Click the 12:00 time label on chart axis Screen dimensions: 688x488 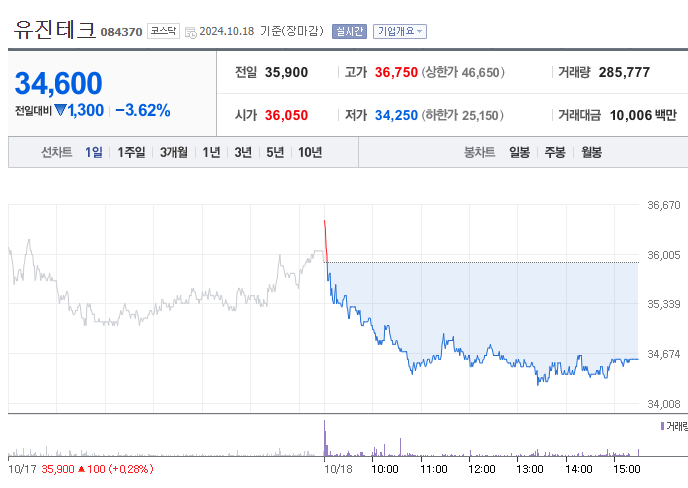click(x=482, y=469)
